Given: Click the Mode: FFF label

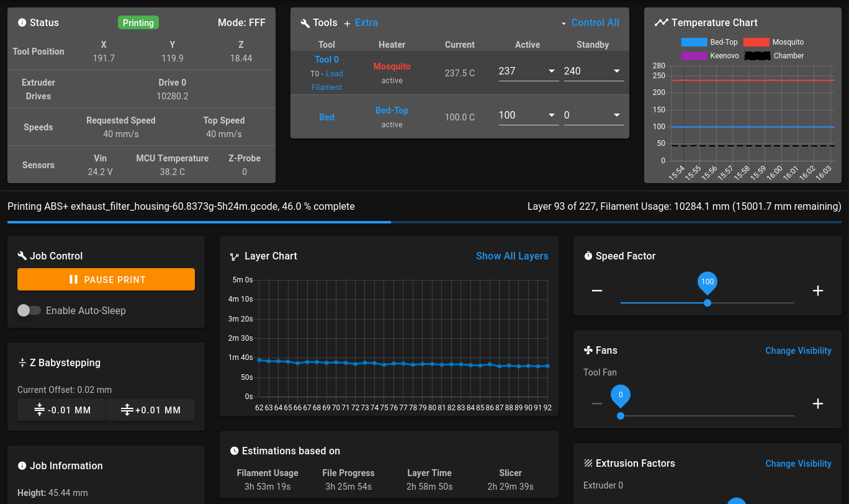Looking at the screenshot, I should tap(241, 22).
